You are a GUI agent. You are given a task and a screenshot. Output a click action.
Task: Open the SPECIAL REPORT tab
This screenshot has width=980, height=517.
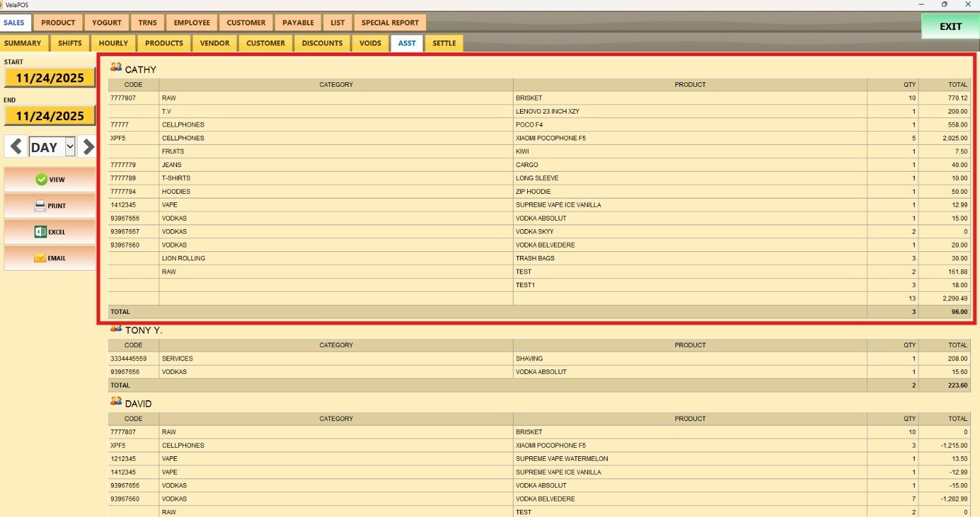[x=390, y=23]
